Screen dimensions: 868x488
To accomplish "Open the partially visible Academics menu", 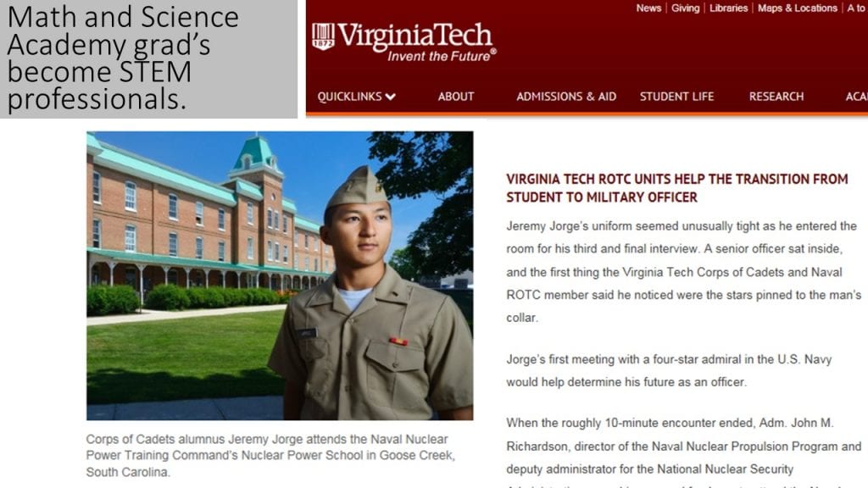I will coord(856,97).
